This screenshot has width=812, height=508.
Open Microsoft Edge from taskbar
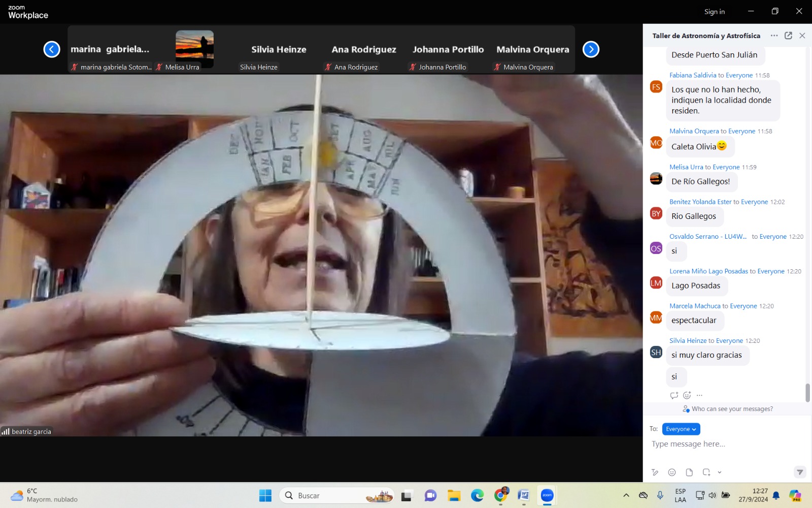(x=477, y=496)
